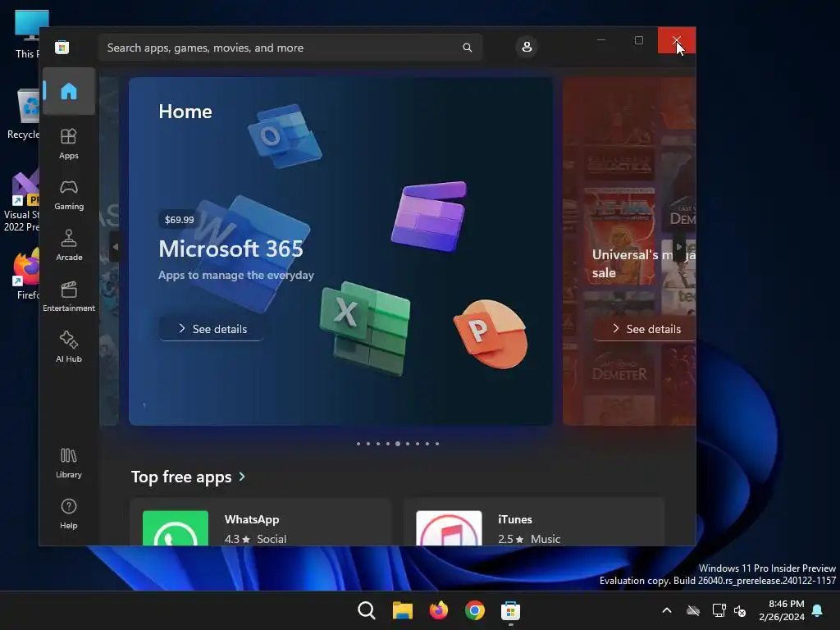
Task: Click the muted volume tray icon
Action: coord(741,610)
